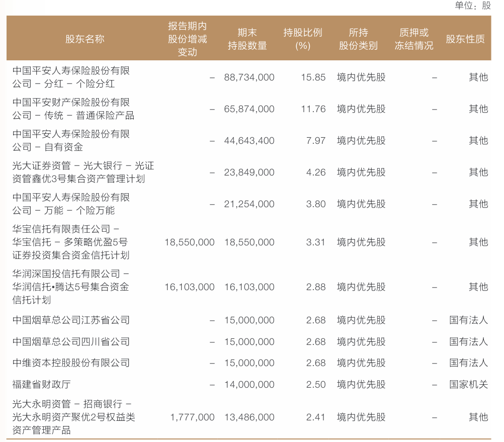This screenshot has width=504, height=442.
Task: Click shareholder 福建省财政厅
Action: click(41, 385)
